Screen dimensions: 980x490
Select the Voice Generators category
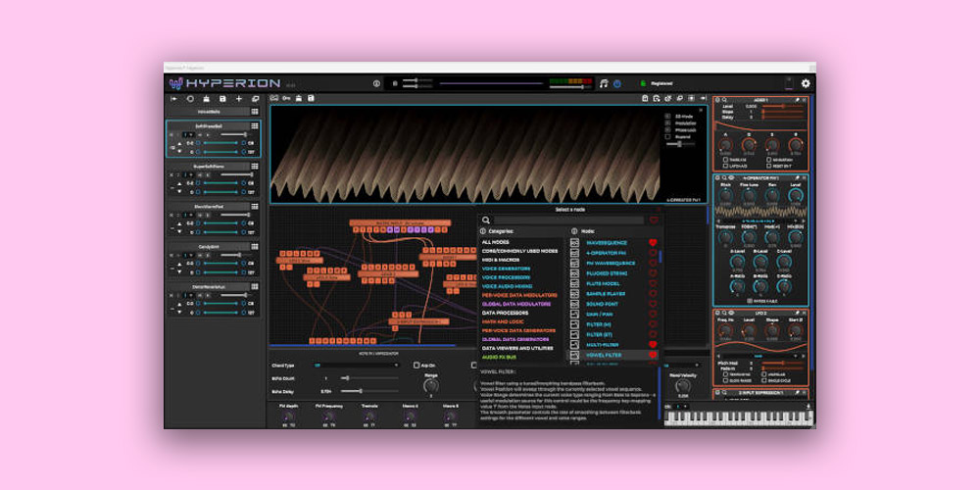tap(506, 269)
